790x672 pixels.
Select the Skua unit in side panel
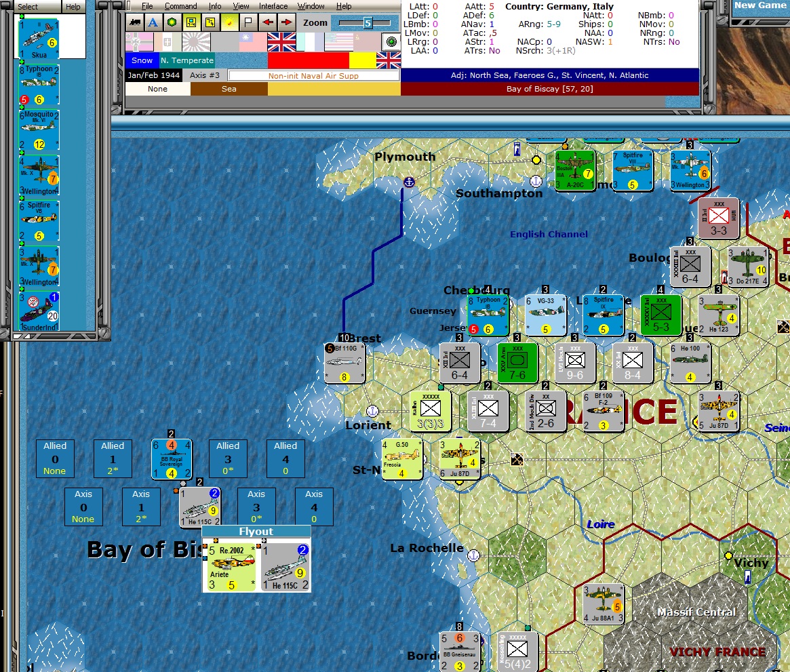pos(39,39)
